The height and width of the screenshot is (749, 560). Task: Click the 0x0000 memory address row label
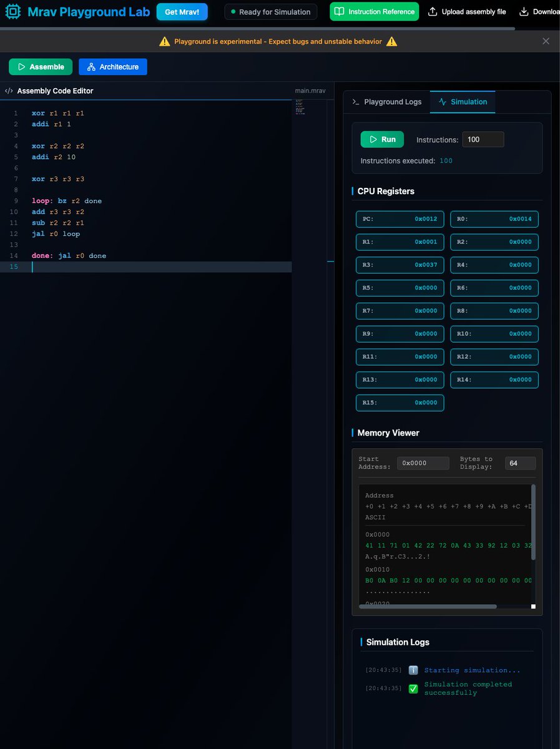pos(378,534)
